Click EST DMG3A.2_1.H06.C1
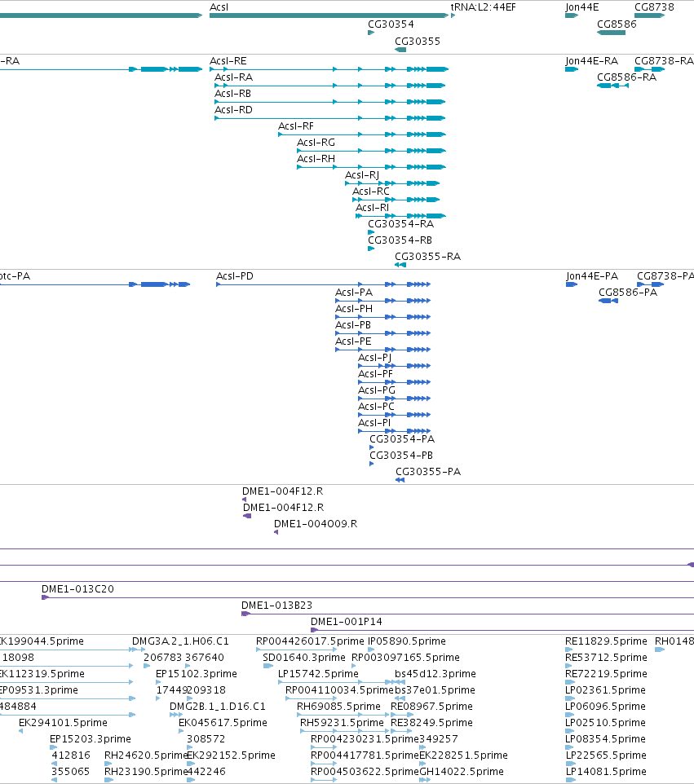Image resolution: width=694 pixels, height=784 pixels. pos(180,641)
